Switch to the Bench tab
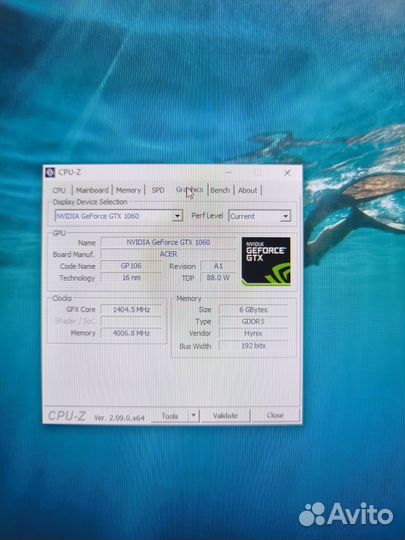405x540 pixels. coord(220,190)
